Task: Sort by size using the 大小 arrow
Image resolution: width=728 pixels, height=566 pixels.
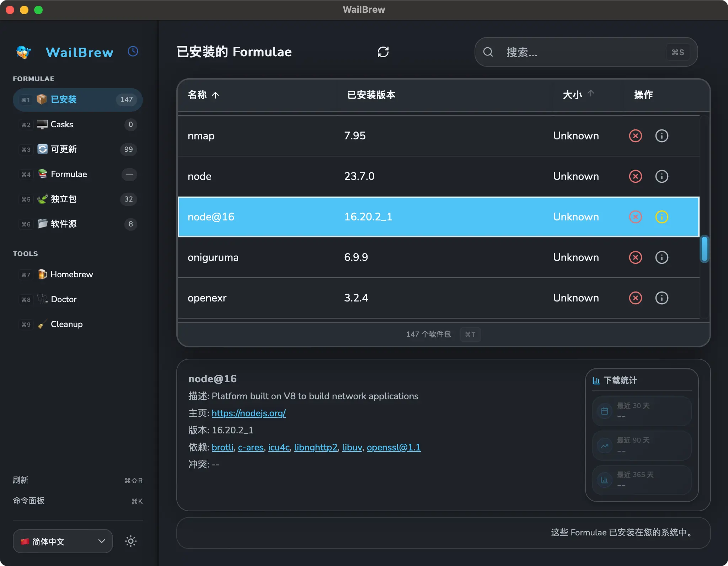Action: pyautogui.click(x=590, y=94)
